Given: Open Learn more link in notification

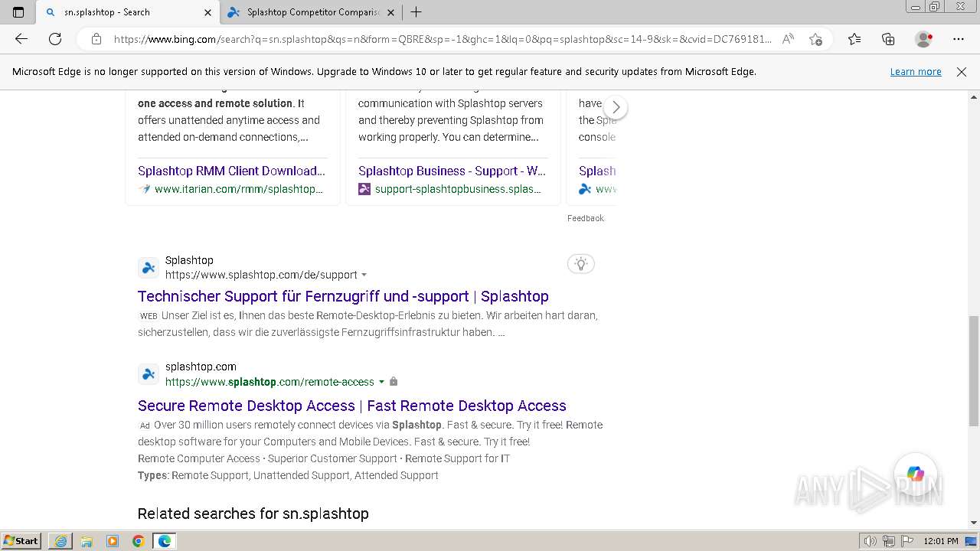Looking at the screenshot, I should coord(916,71).
